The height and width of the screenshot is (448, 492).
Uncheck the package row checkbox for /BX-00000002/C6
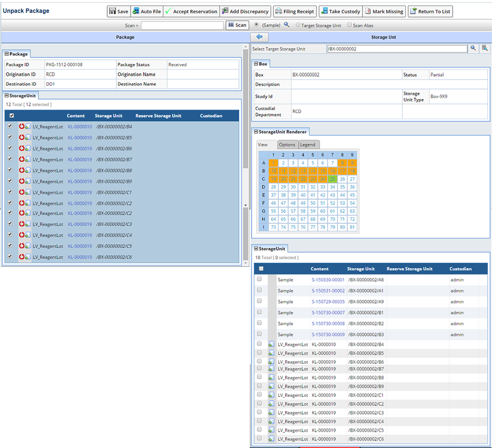tap(10, 256)
